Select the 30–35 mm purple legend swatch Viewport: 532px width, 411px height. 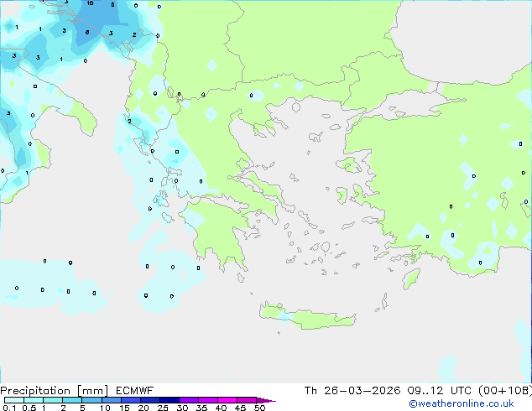189,400
